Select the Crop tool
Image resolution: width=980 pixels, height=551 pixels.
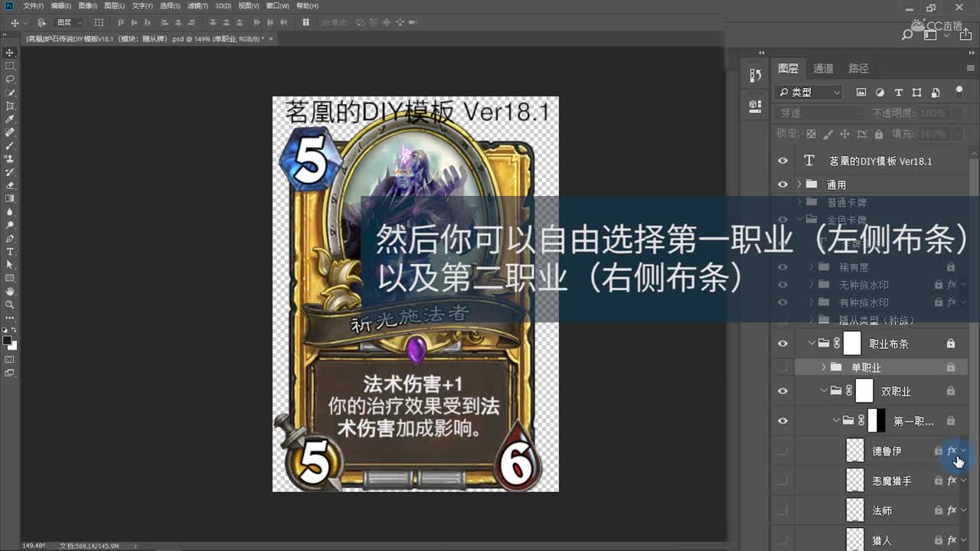[10, 106]
